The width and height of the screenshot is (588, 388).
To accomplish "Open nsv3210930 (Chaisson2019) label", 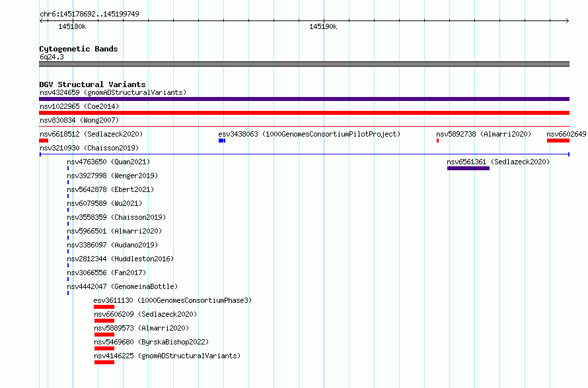I will click(x=89, y=148).
